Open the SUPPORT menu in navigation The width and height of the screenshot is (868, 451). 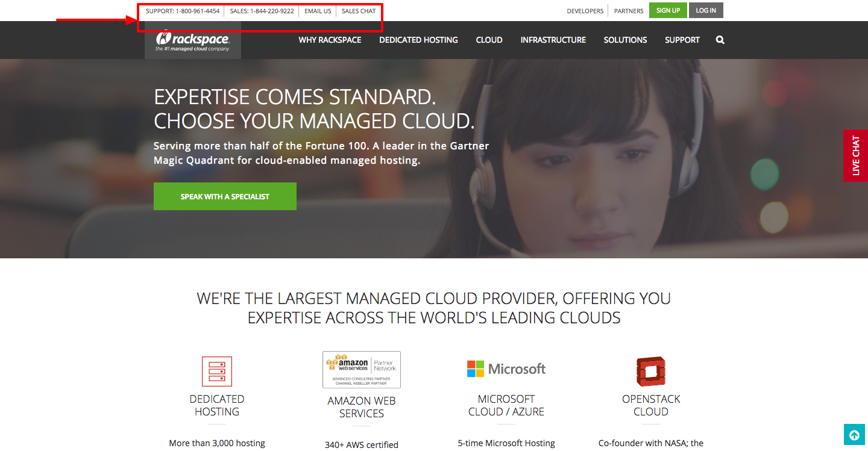tap(682, 40)
